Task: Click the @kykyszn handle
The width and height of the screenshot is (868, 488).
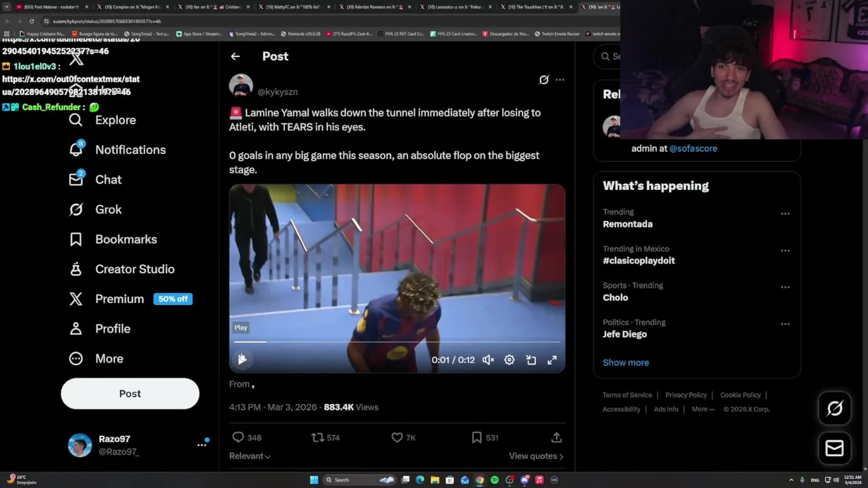Action: 277,91
